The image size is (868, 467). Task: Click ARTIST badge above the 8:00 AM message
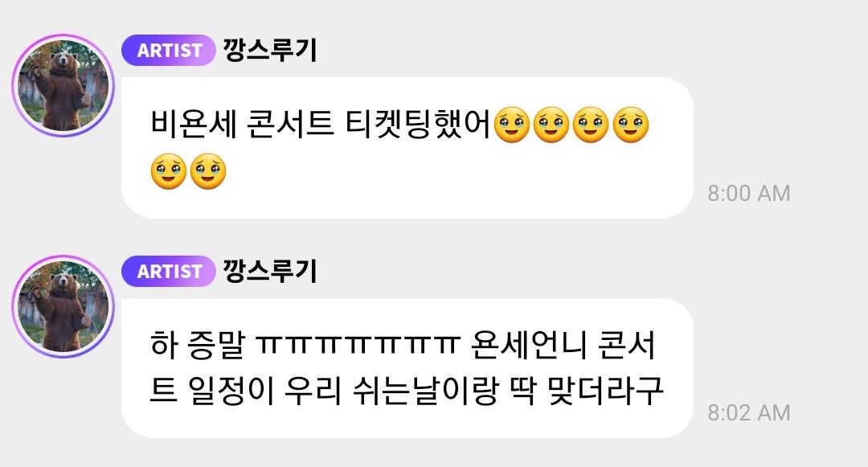click(x=168, y=51)
